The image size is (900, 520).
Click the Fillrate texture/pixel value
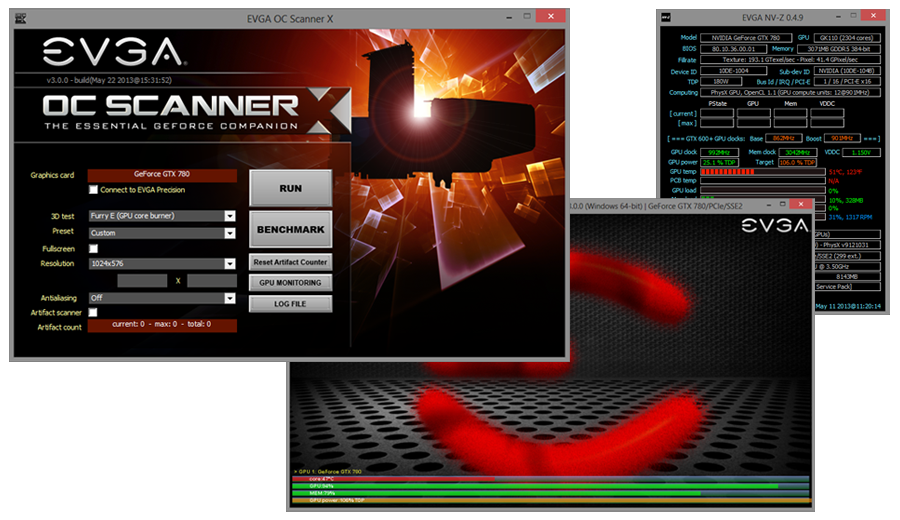click(x=790, y=60)
